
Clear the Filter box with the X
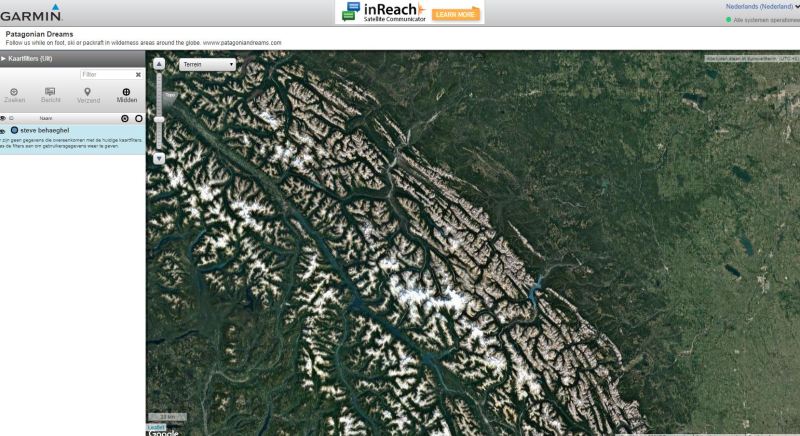[138, 74]
